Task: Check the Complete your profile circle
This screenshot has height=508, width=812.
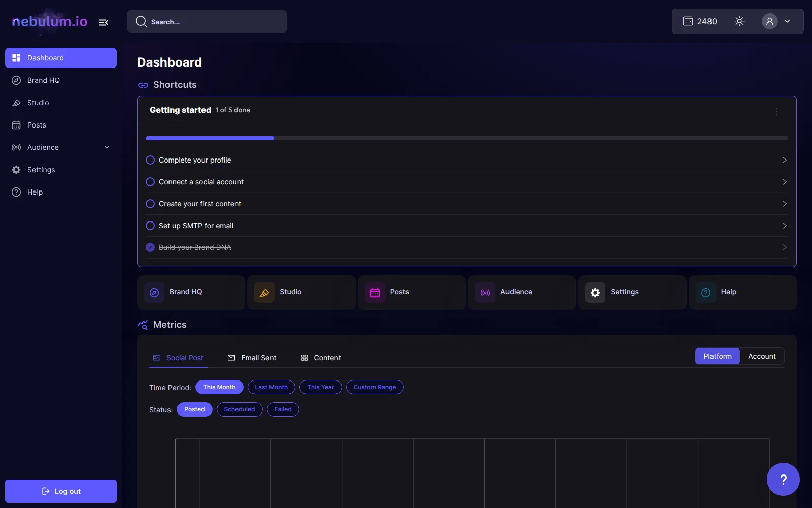Action: [x=150, y=160]
